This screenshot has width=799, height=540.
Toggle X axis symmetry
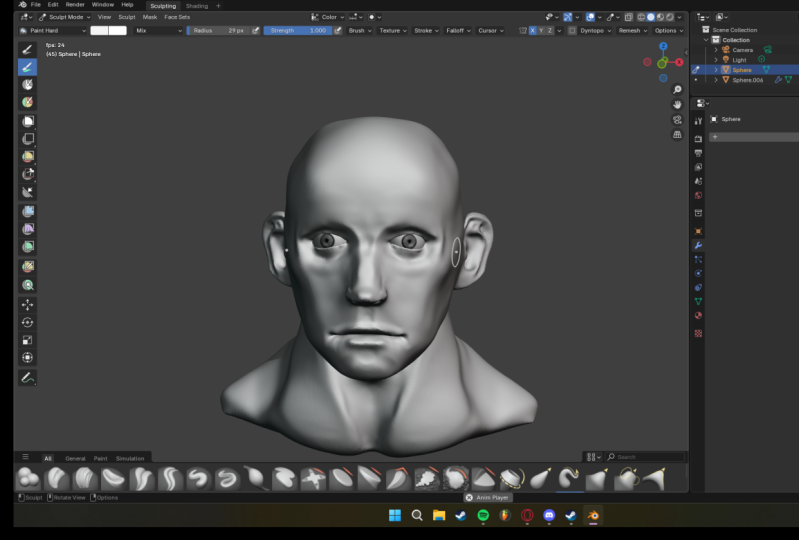coord(532,31)
